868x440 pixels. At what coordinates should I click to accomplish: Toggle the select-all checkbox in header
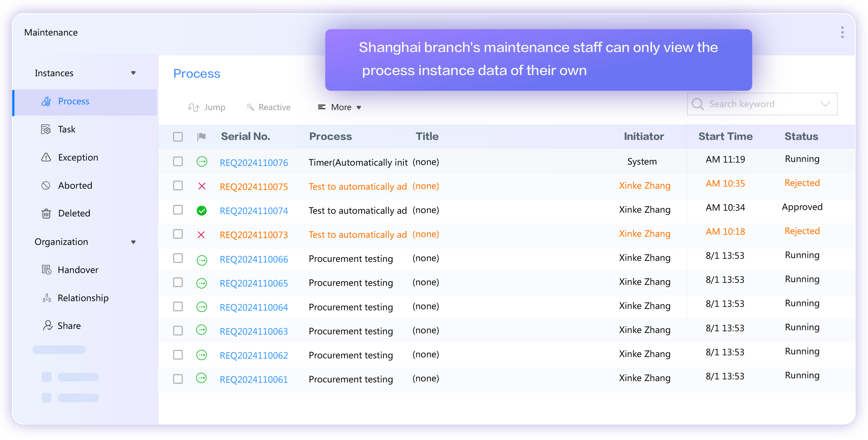(x=178, y=137)
